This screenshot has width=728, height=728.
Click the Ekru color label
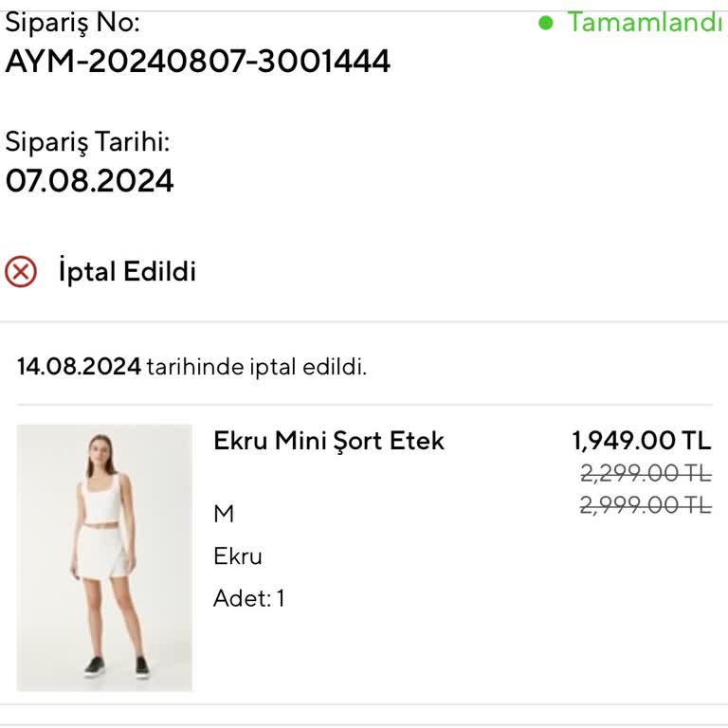(237, 556)
